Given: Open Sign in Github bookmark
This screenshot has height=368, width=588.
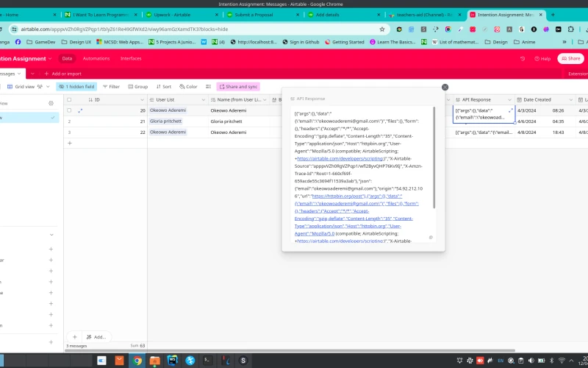Looking at the screenshot, I should click(x=301, y=42).
